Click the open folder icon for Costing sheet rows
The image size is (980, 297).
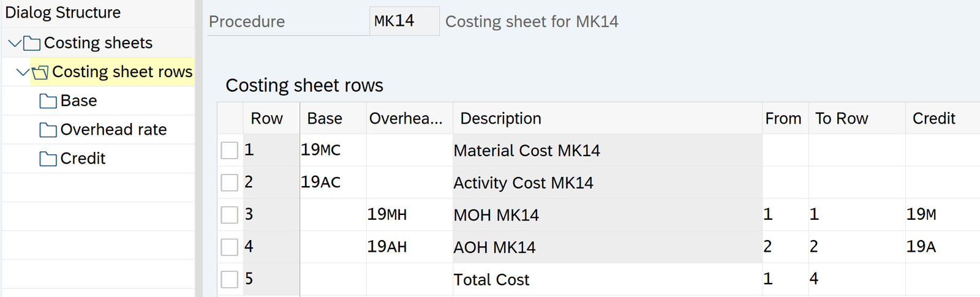[x=40, y=72]
